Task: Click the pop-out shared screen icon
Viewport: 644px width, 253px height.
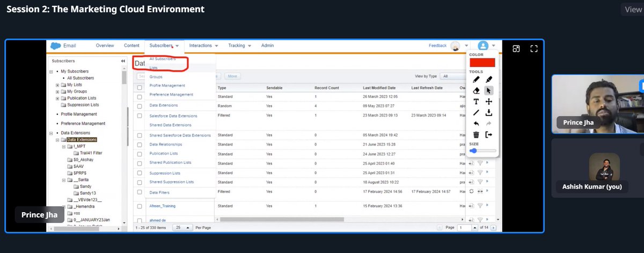Action: click(516, 48)
